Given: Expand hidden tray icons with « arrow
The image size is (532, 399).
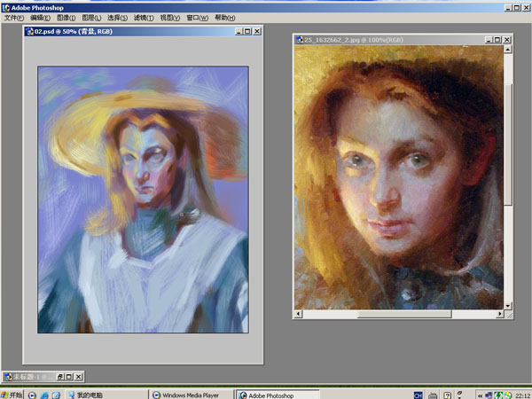Looking at the screenshot, I should (x=480, y=395).
